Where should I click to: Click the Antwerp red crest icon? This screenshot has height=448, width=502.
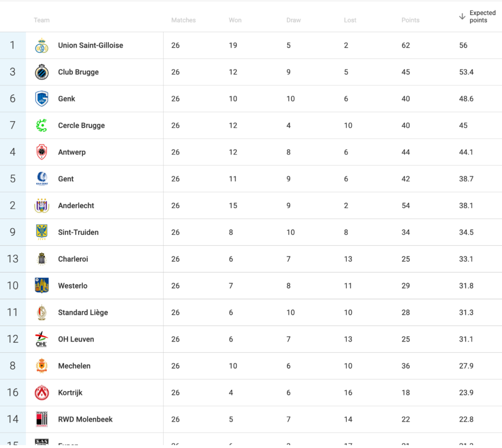click(42, 152)
